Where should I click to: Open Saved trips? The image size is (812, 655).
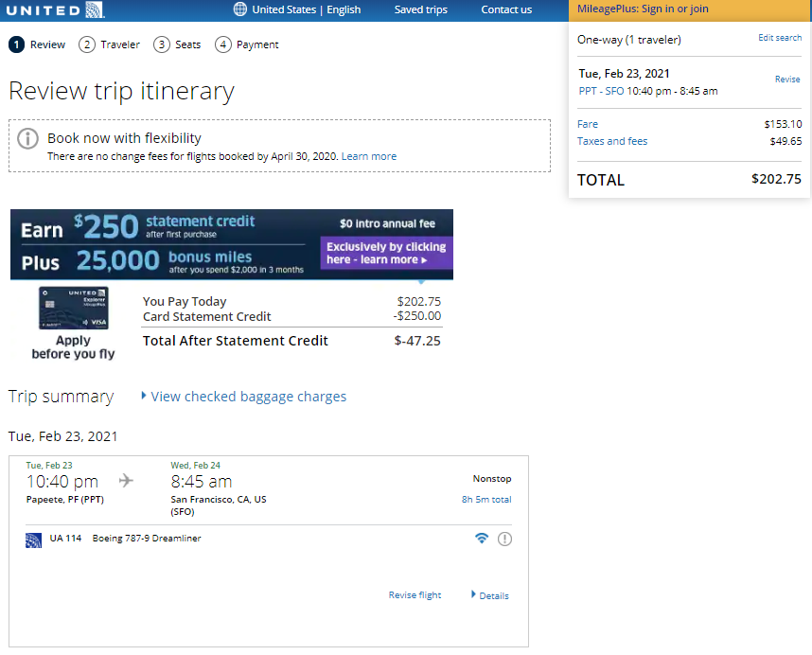click(420, 9)
